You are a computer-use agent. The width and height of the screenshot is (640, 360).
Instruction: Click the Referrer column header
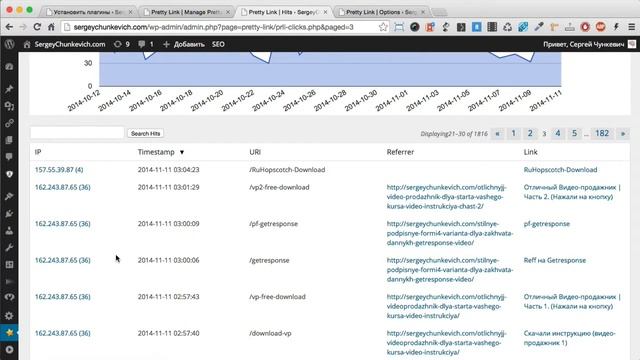pyautogui.click(x=400, y=152)
